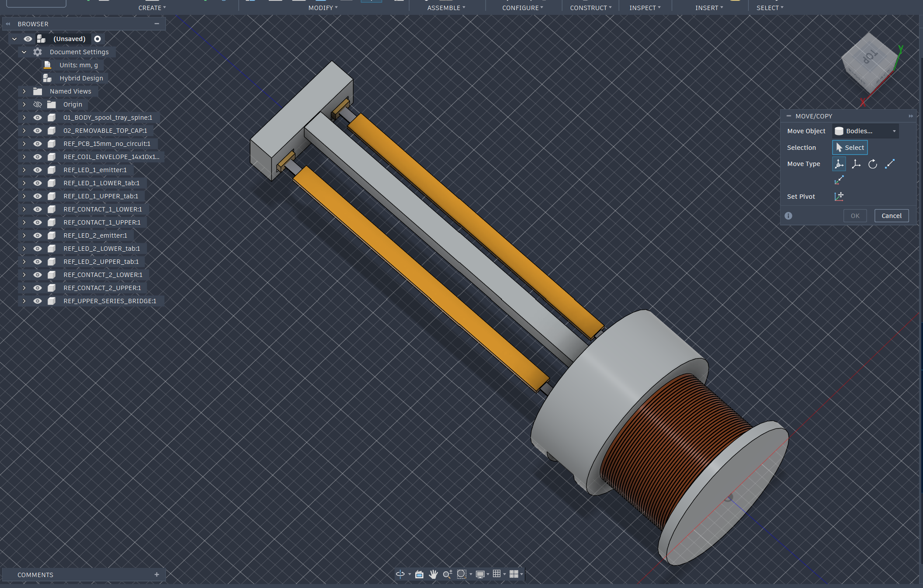Activate the Zoom tool in navigation bar

447,574
